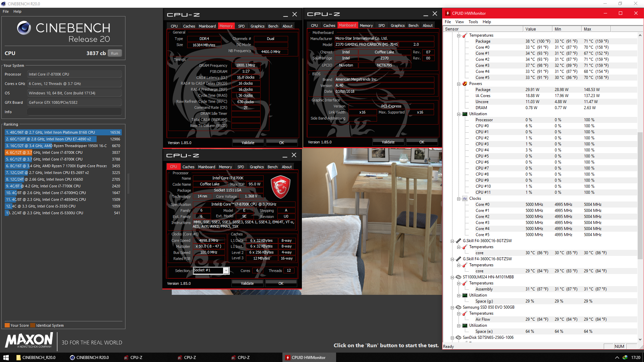Click the RAM stick icon of the G.Skill module reading 29 °C
This screenshot has height=362, width=644.
(x=459, y=259)
